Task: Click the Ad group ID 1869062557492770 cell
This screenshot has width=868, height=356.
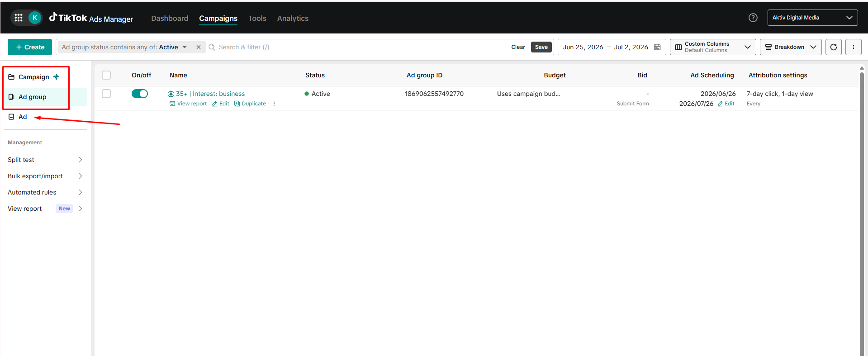Action: pos(434,94)
